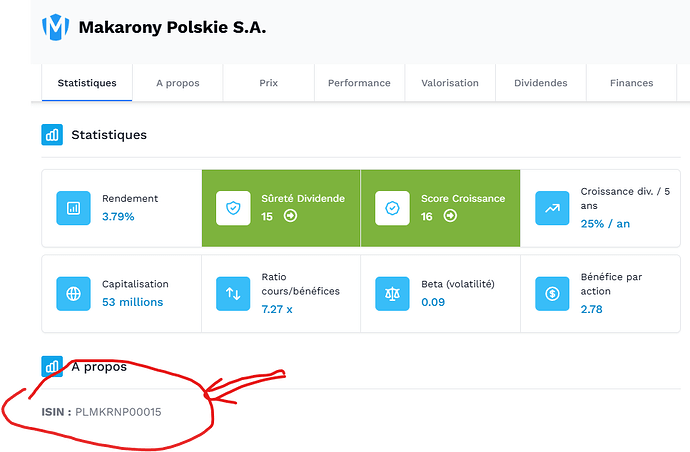Select the Statistiques tab

click(x=87, y=83)
